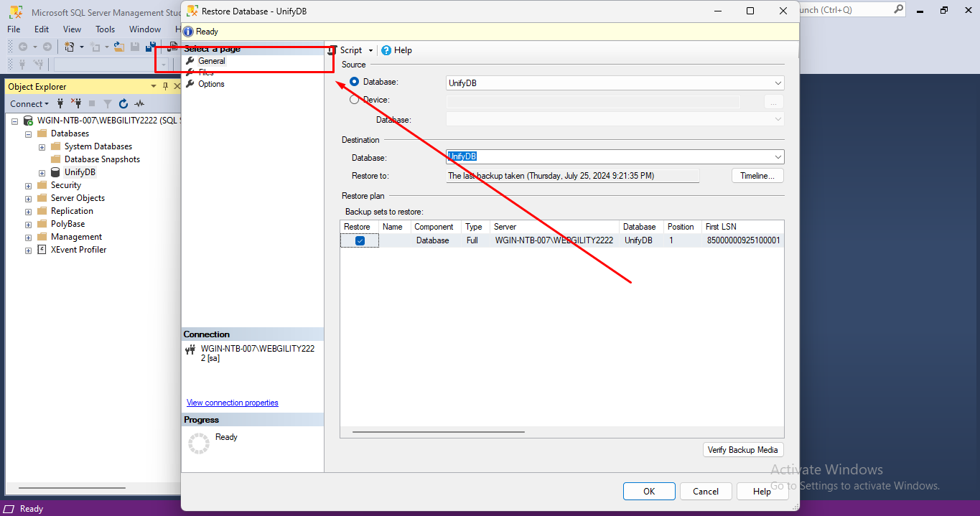
Task: Open Activity Monitor from Object Explorer toolbar
Action: (140, 104)
